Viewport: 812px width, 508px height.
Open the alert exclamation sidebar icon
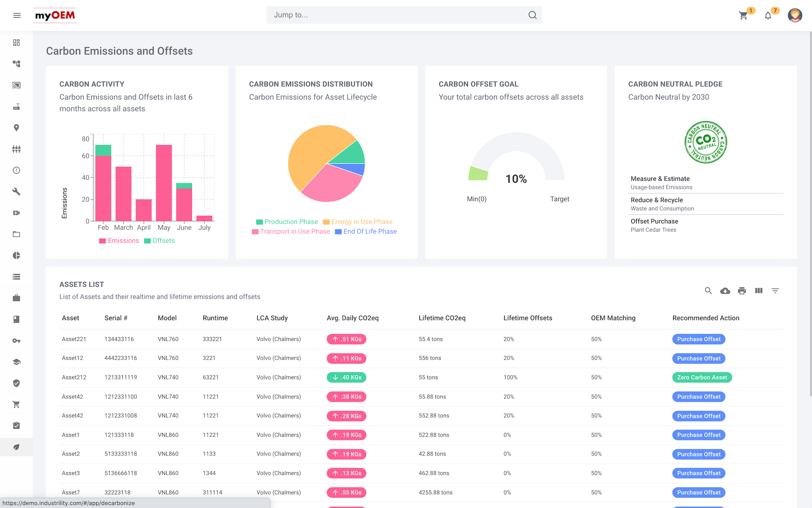point(16,170)
